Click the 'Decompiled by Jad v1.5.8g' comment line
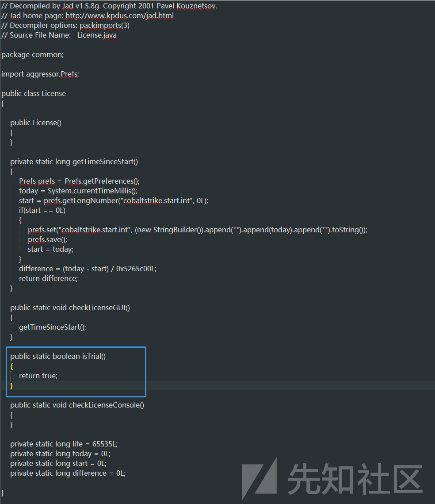 pyautogui.click(x=109, y=6)
